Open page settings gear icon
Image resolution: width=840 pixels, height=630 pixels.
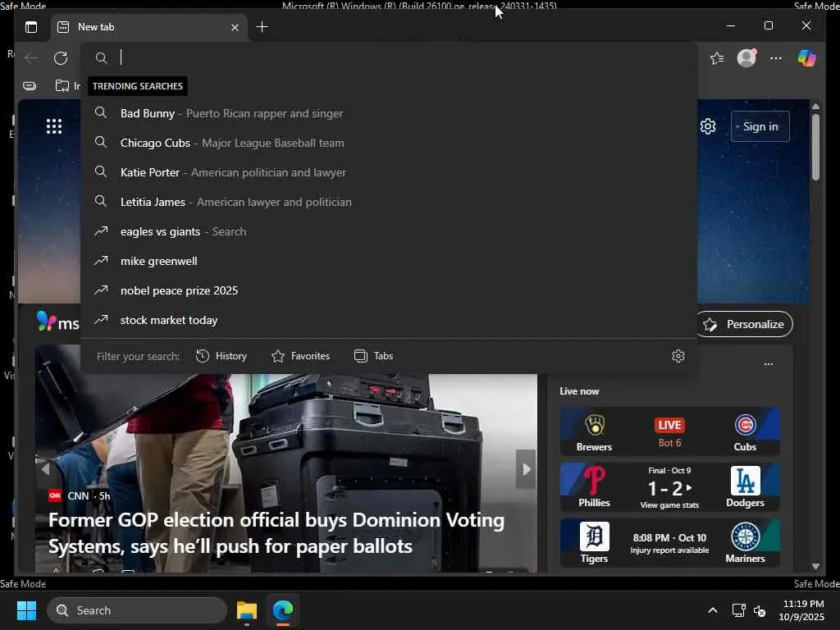(708, 126)
